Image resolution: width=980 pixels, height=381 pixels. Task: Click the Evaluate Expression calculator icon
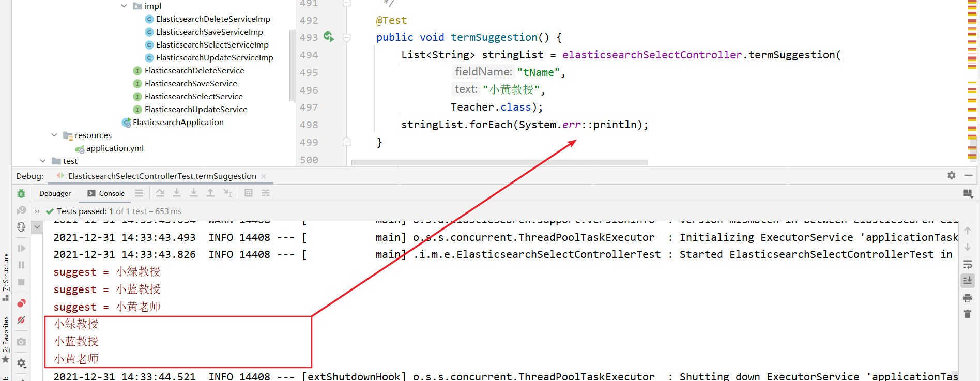pyautogui.click(x=249, y=193)
